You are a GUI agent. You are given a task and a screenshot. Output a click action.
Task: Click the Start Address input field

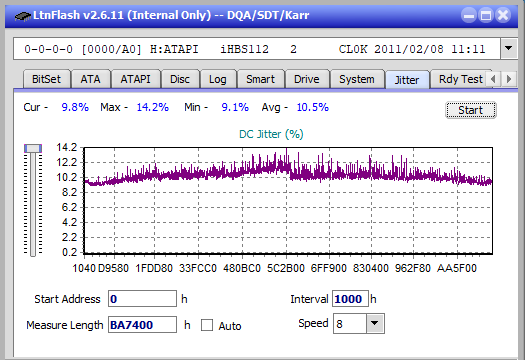[142, 299]
